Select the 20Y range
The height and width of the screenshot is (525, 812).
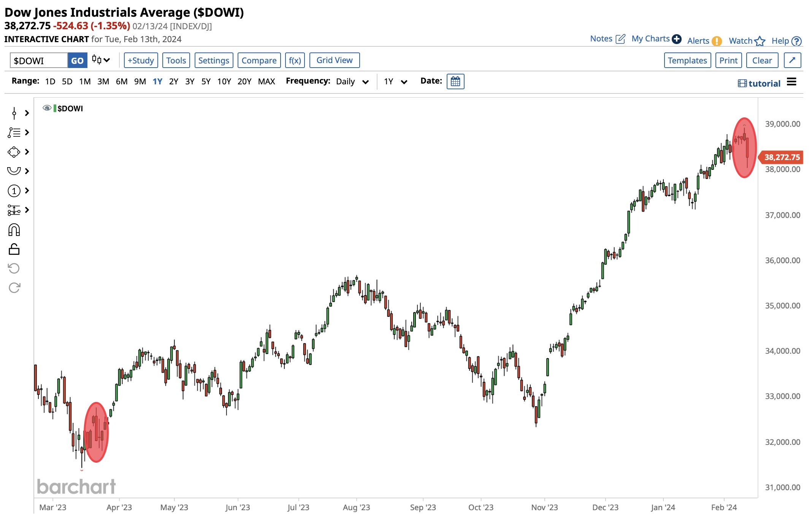[244, 82]
